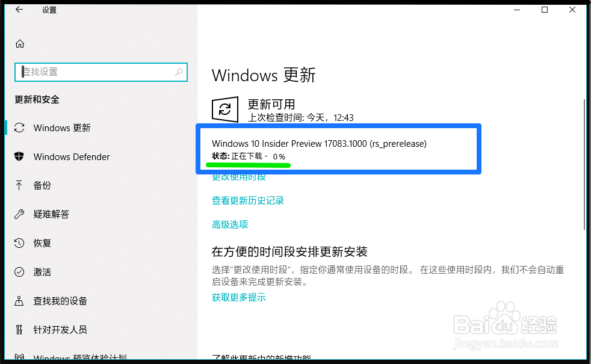Click 获取更多提示 link
Viewport: 591px width, 364px height.
pyautogui.click(x=239, y=297)
